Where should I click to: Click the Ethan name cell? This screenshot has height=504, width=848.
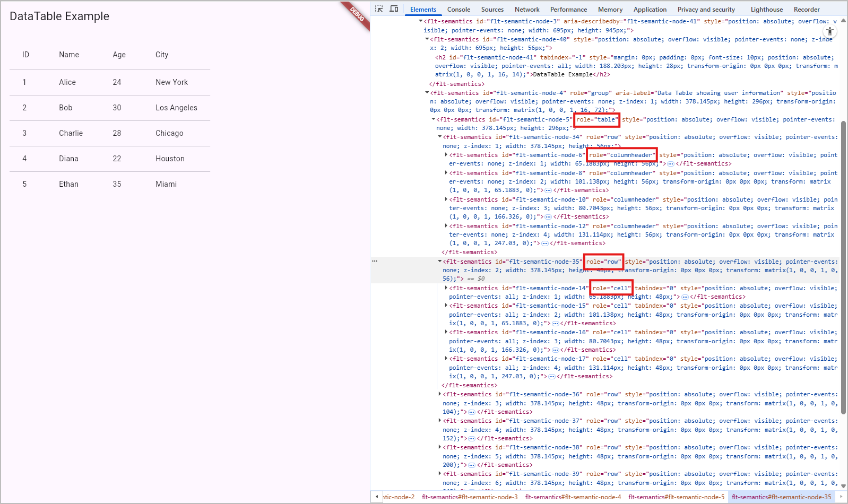[x=69, y=184]
